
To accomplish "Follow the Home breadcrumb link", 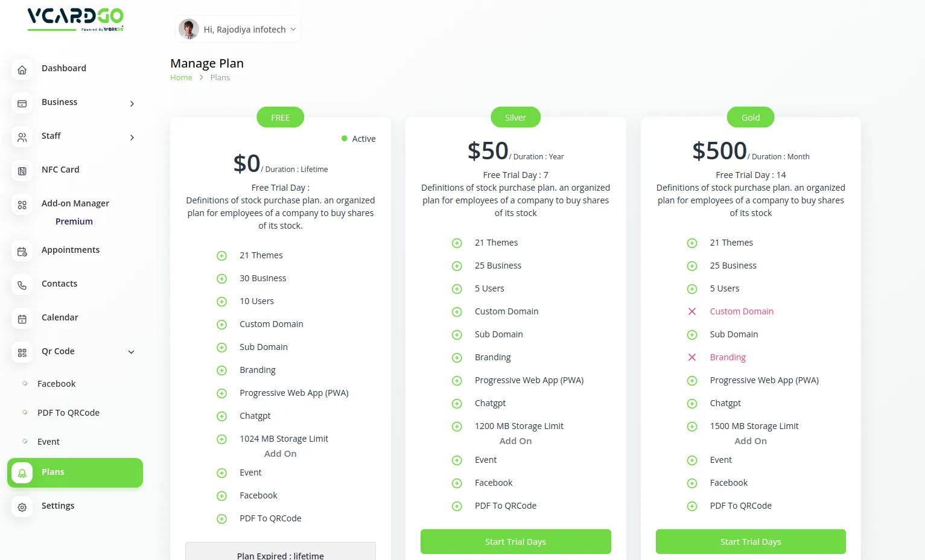I will click(x=181, y=78).
